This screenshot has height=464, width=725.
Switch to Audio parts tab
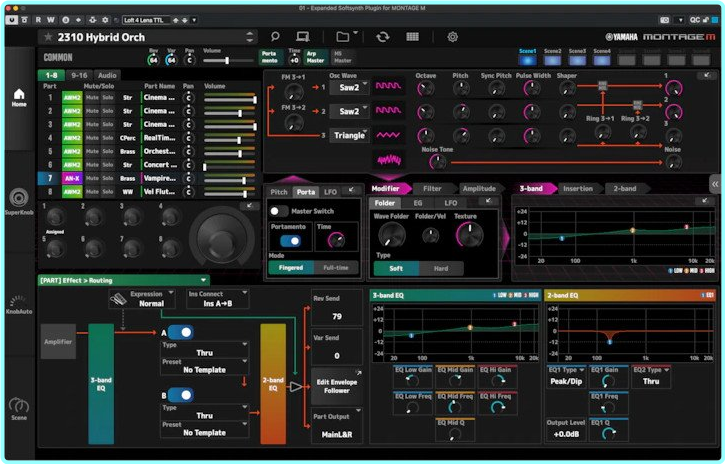(x=107, y=75)
